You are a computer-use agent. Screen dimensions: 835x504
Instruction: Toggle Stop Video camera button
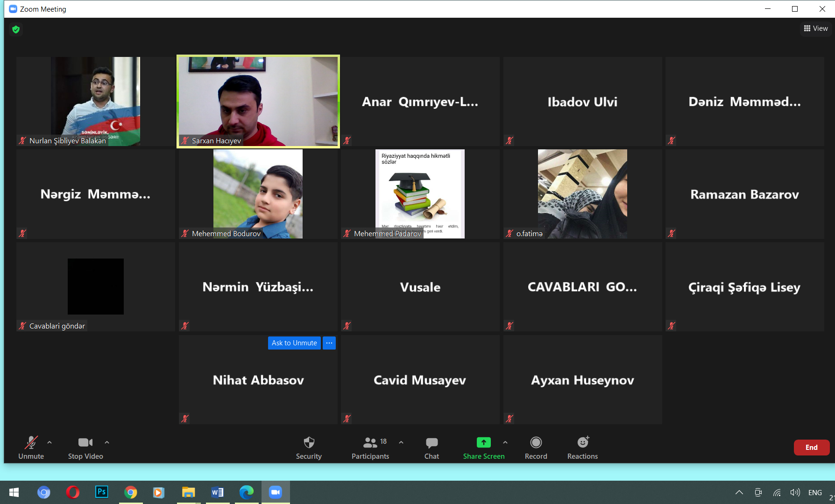pos(85,448)
